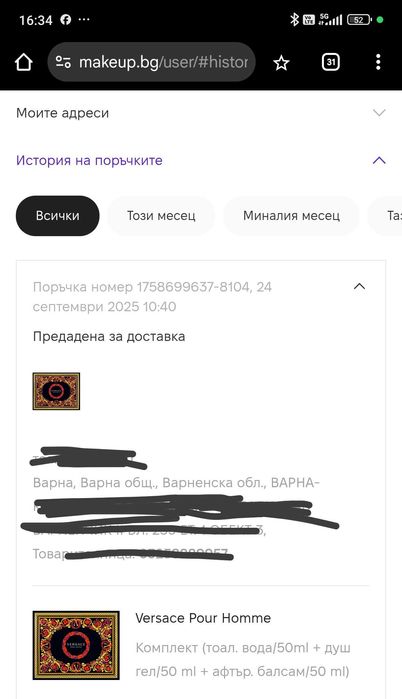This screenshot has height=699, width=402.
Task: Tap the Bluetooth status icon
Action: (294, 19)
